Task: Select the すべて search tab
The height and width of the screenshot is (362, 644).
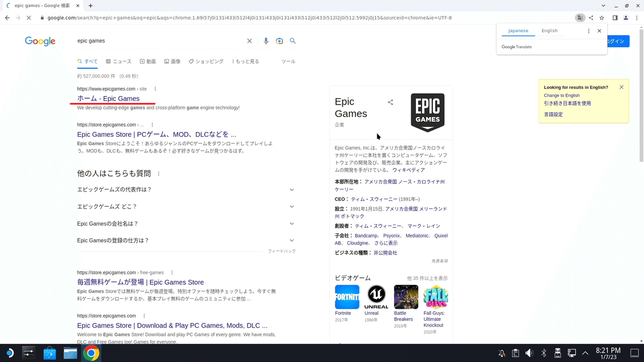Action: click(x=87, y=62)
